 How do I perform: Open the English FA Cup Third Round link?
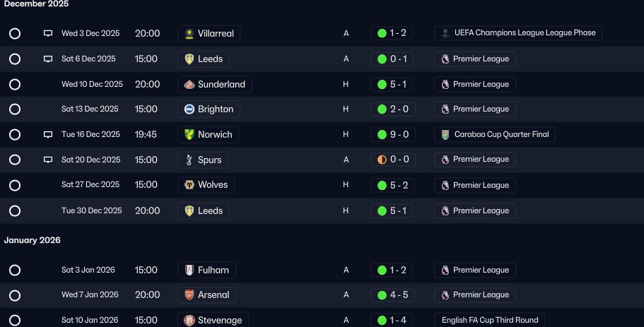489,320
